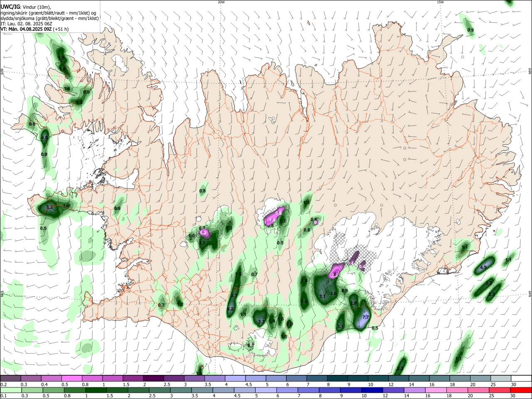Click the 2.6 precipitation value on the map

tap(333, 293)
